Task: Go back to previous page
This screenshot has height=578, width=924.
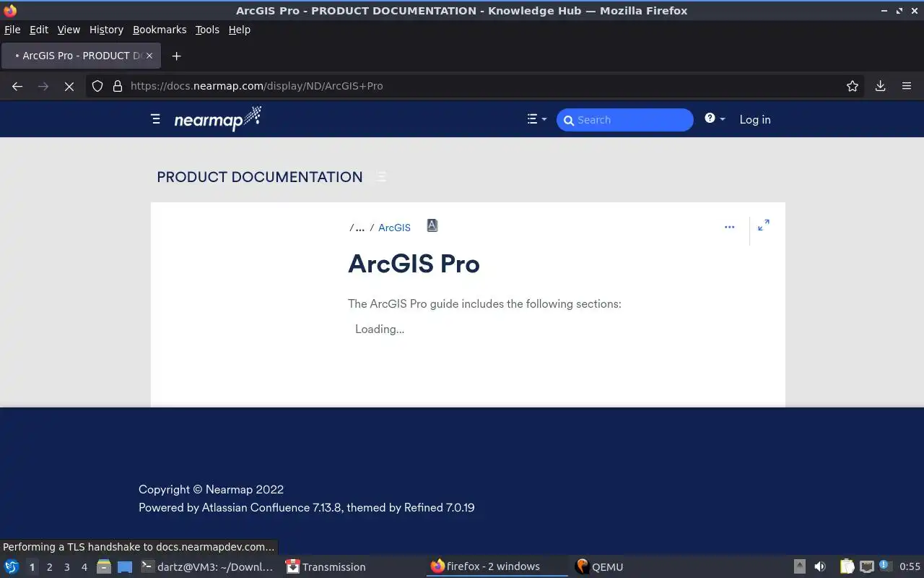Action: coord(17,86)
